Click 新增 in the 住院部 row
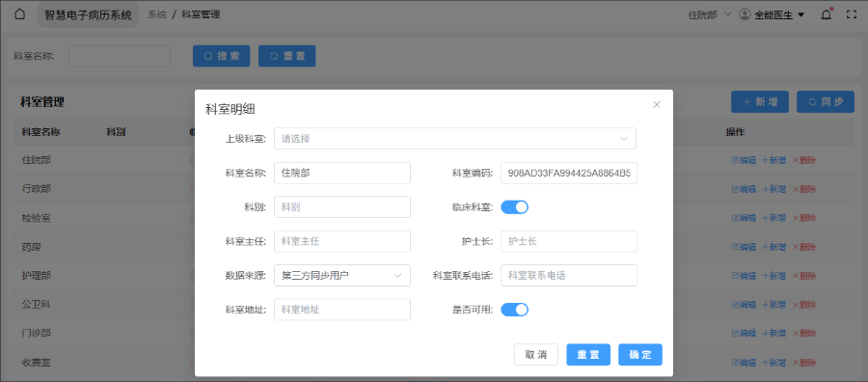 773,160
